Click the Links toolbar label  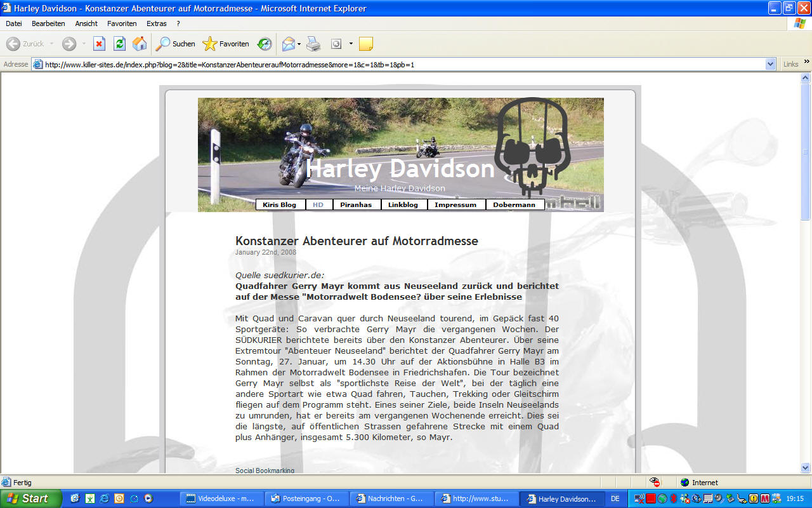790,64
